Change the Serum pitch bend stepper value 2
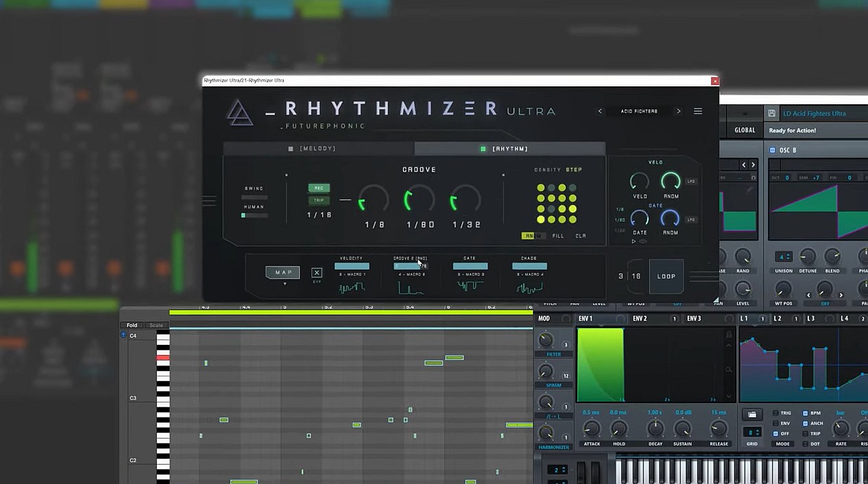This screenshot has width=868, height=484. click(x=559, y=470)
